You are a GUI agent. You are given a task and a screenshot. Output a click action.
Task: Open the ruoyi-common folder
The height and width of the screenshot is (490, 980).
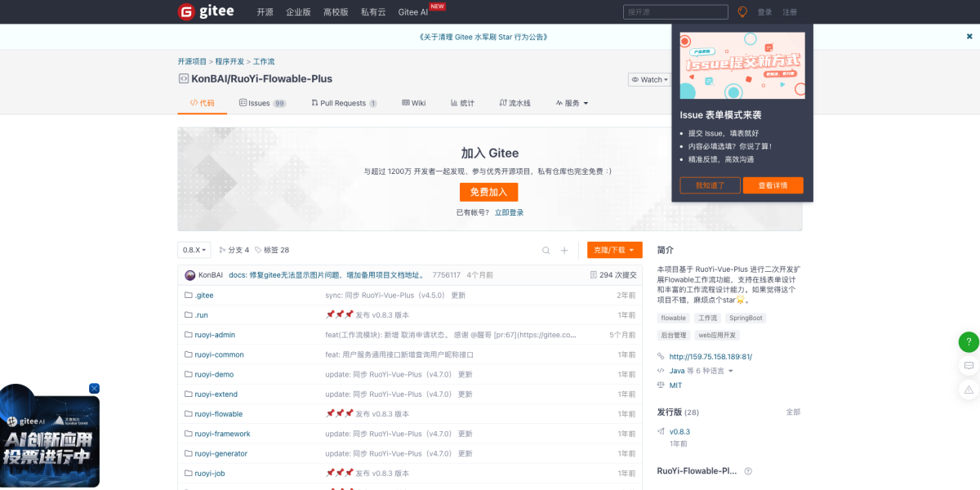[219, 354]
